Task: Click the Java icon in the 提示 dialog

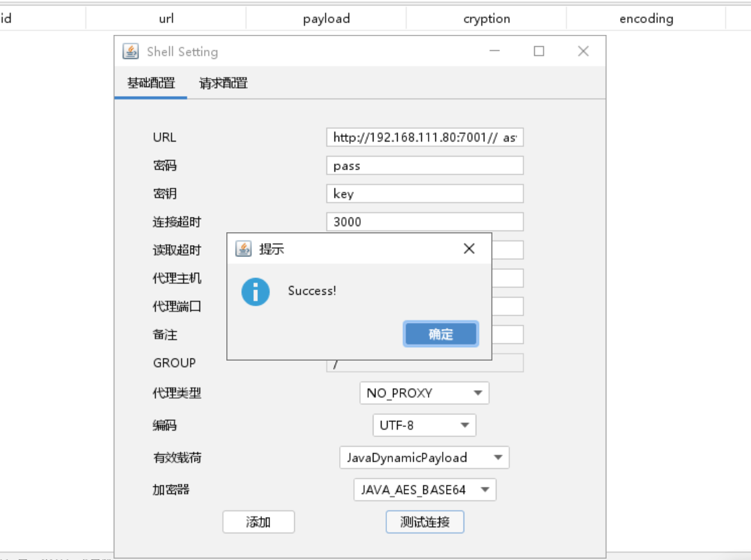Action: [x=243, y=249]
